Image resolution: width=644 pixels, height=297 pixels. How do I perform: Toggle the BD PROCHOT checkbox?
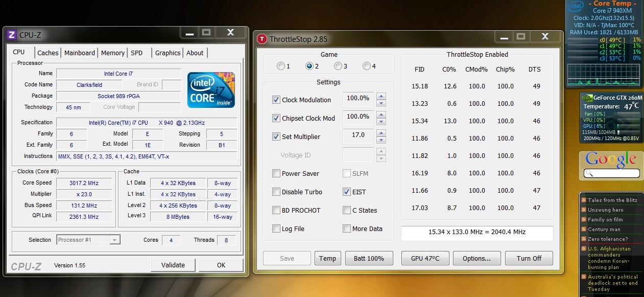tap(276, 210)
